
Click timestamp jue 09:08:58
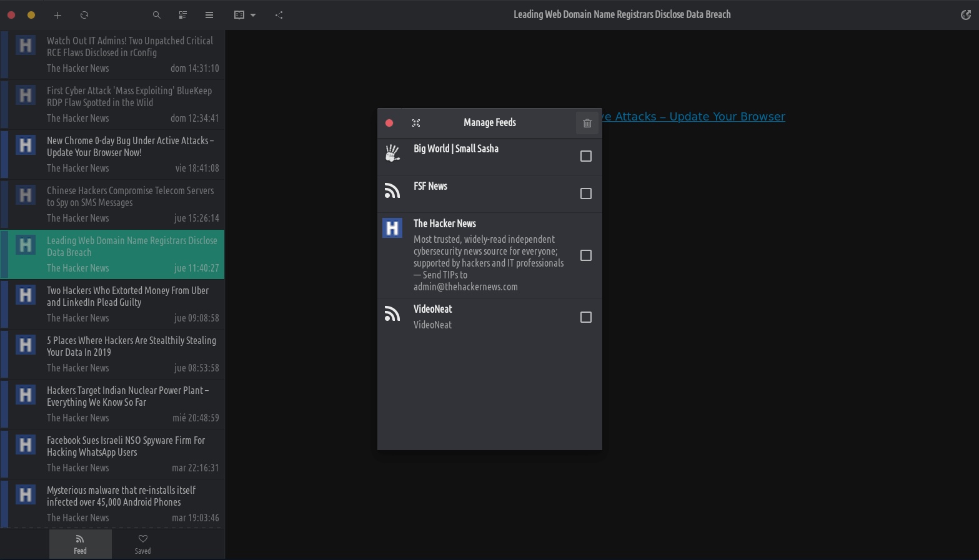click(197, 318)
